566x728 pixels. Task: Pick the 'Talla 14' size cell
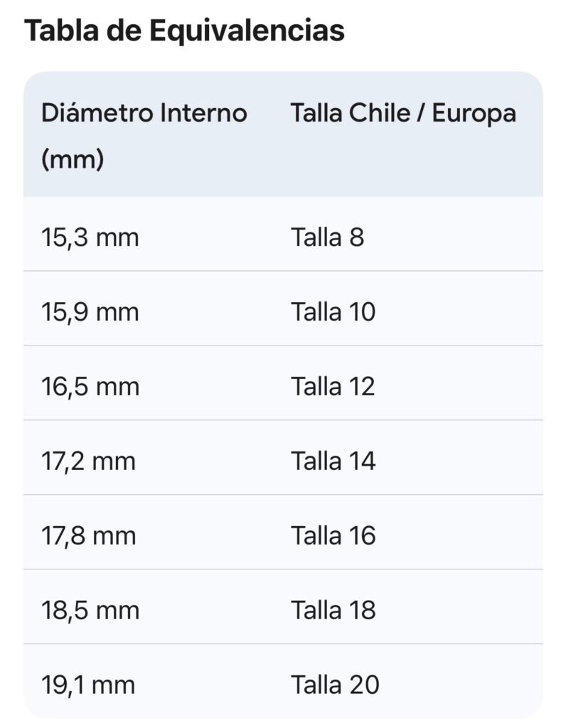pos(333,461)
